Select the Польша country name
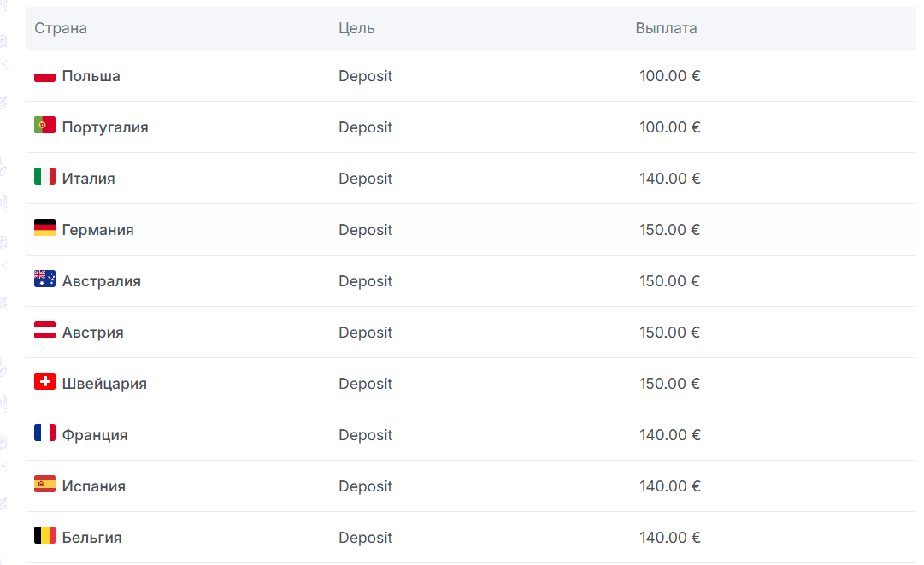 [91, 76]
